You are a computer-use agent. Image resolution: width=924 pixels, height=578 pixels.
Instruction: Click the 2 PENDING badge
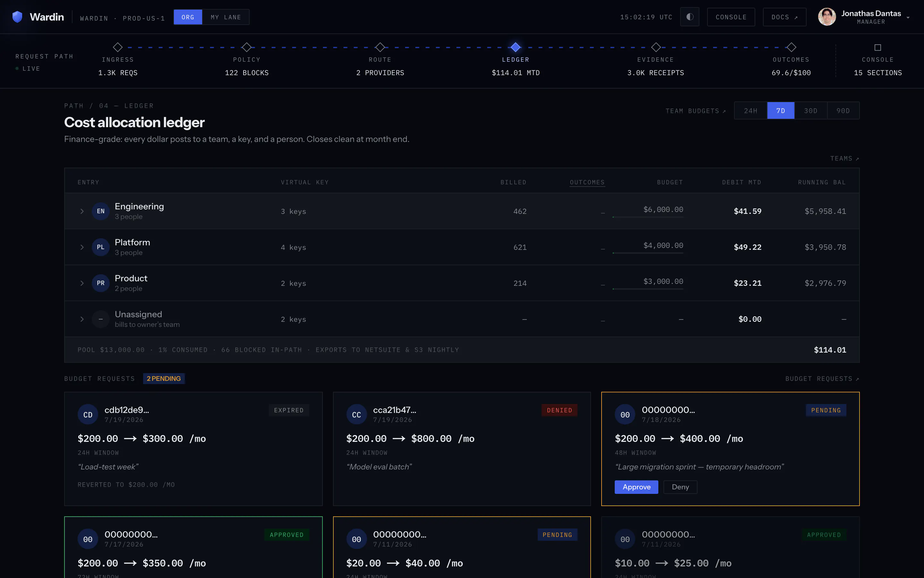(164, 379)
